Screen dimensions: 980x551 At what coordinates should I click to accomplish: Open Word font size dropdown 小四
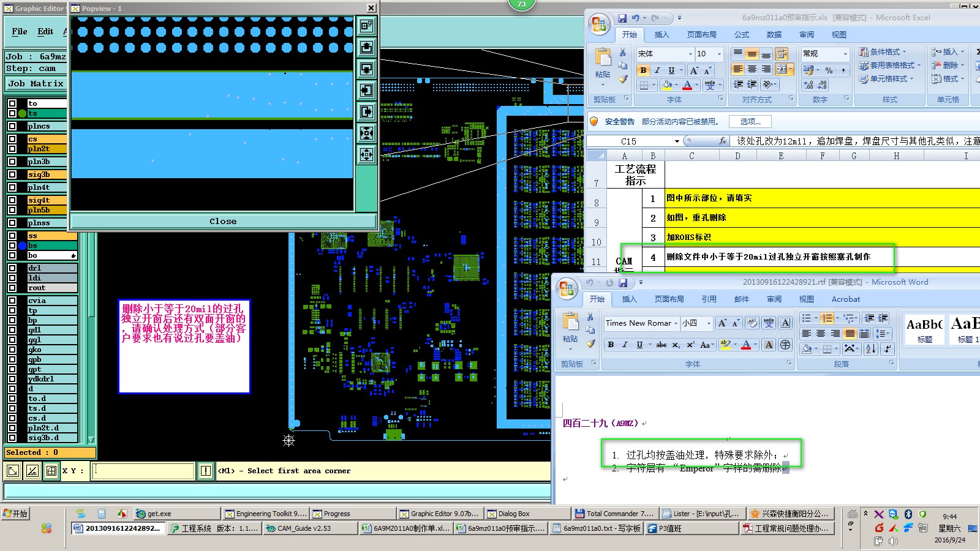pos(709,323)
